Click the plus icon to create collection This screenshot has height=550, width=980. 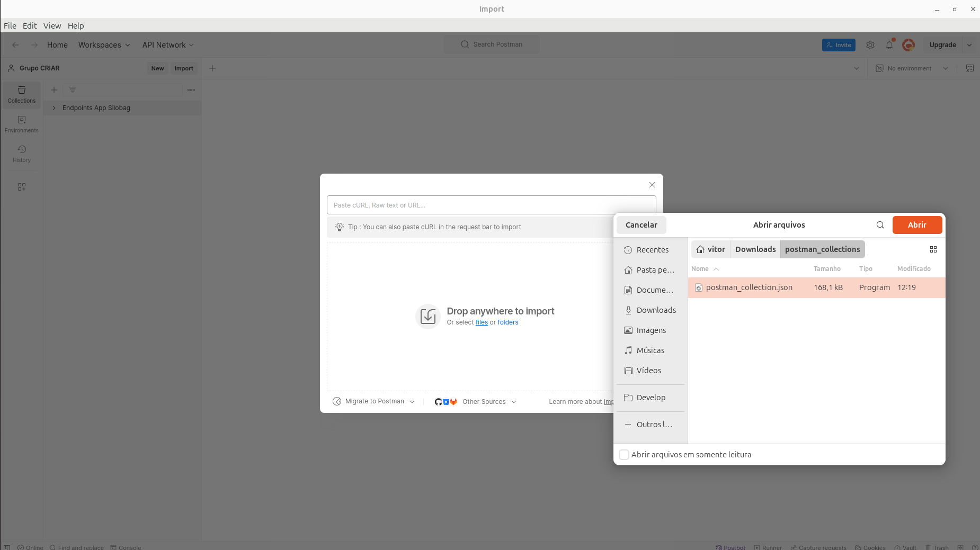54,90
